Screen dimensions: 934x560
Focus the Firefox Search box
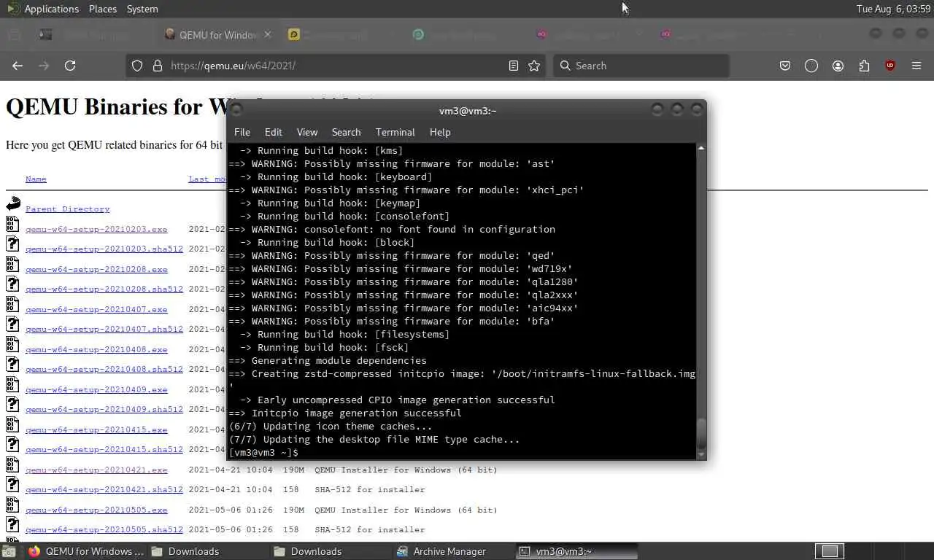[641, 66]
